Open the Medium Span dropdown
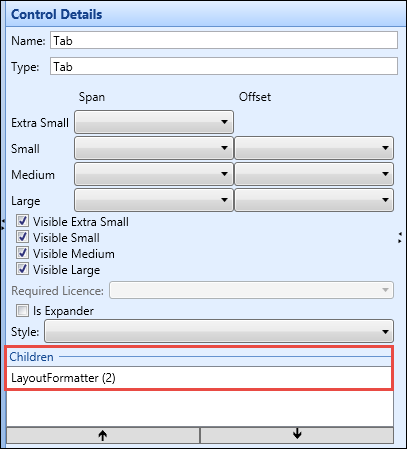The width and height of the screenshot is (407, 449). pyautogui.click(x=154, y=174)
